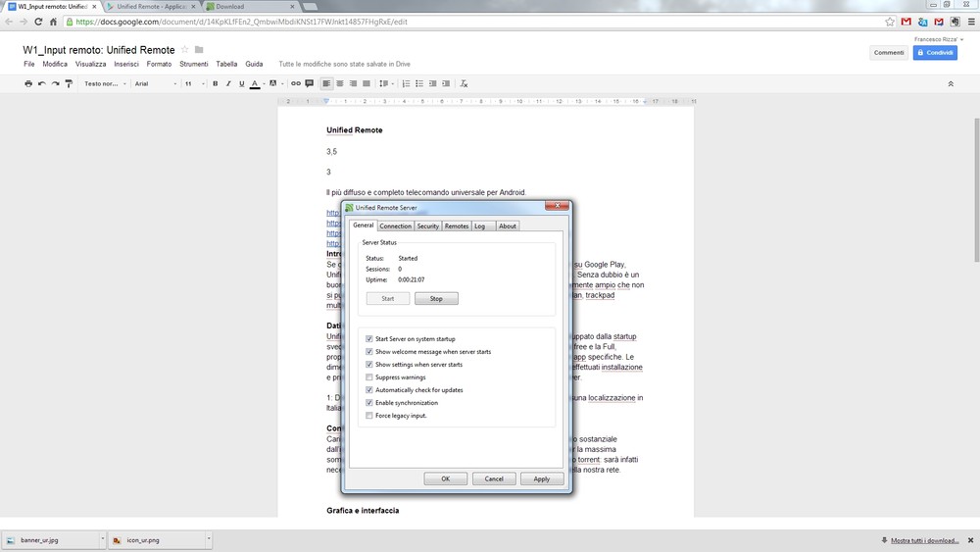Click the Apply button in dialog
Viewport: 980px width, 552px height.
pos(541,479)
